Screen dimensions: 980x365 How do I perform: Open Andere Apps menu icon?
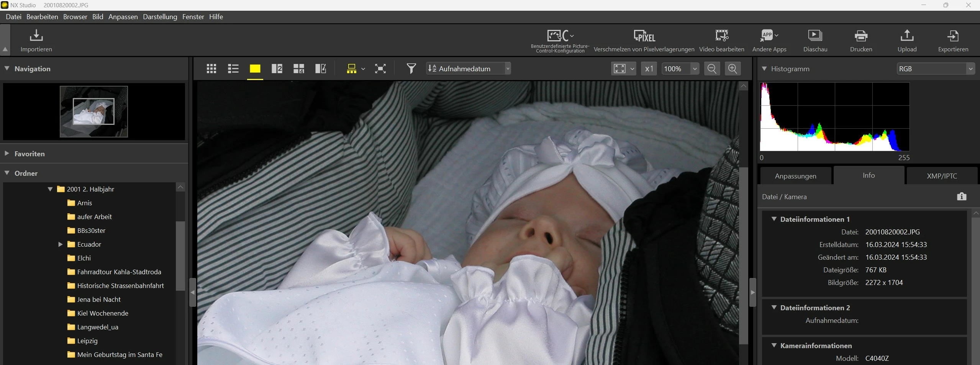pos(769,36)
